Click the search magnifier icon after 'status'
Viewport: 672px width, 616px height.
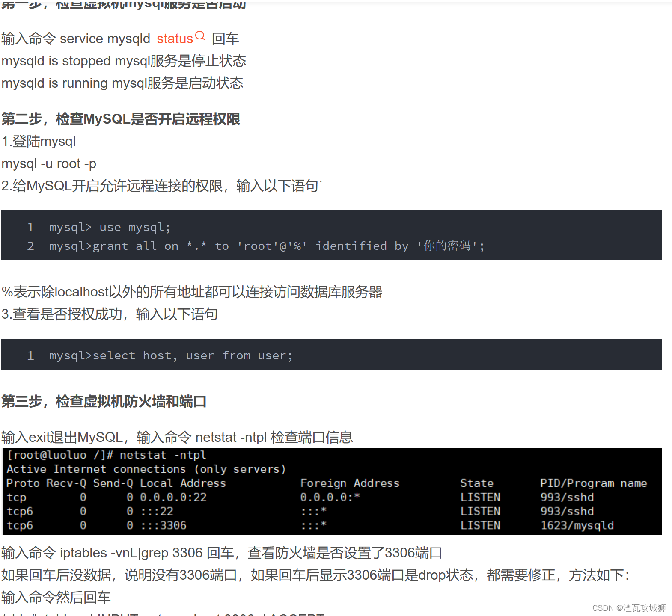coord(200,36)
